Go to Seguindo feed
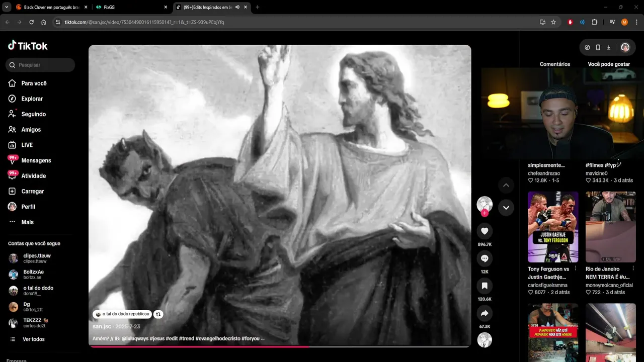The image size is (644, 362). pos(27,114)
